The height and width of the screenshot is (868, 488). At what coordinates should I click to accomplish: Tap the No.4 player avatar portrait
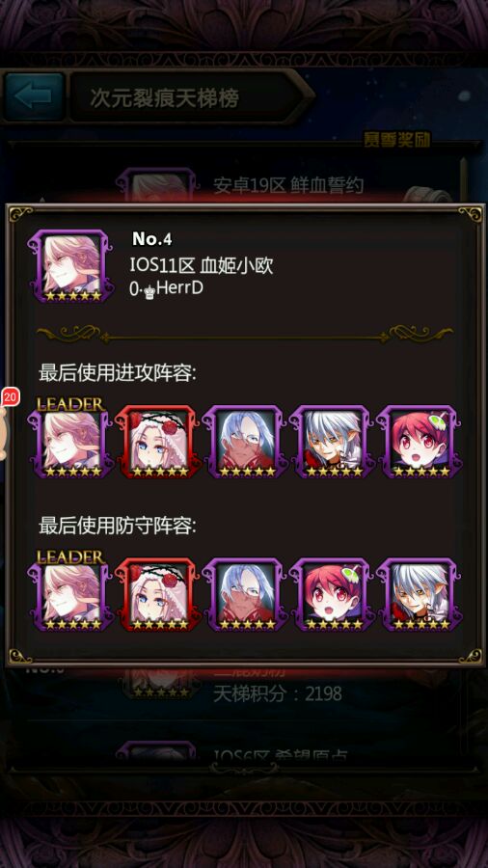tap(72, 266)
